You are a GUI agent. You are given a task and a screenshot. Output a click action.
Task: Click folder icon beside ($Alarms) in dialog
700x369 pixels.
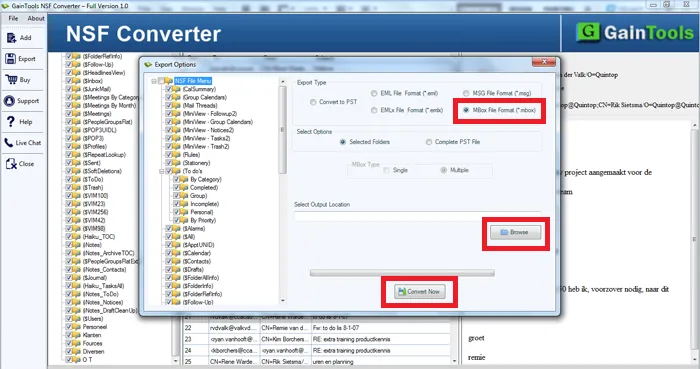(x=177, y=228)
